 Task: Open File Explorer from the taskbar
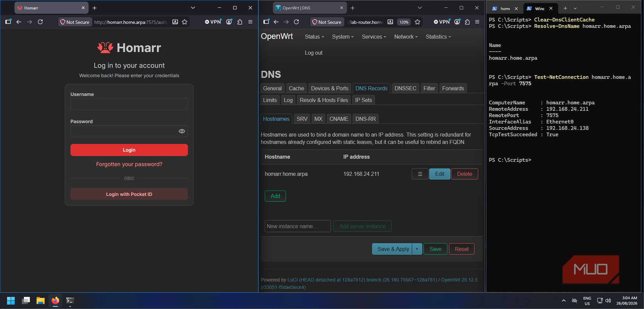[41, 300]
